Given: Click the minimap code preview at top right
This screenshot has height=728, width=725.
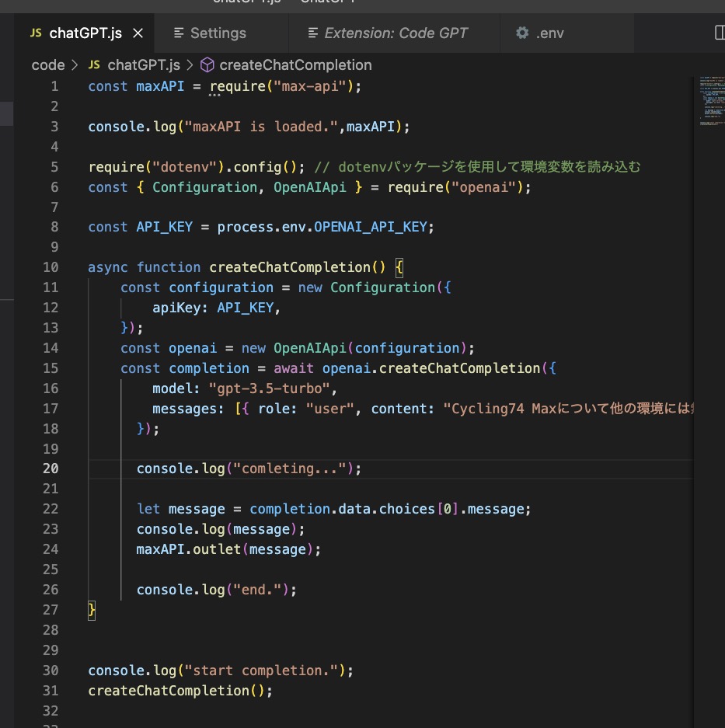Looking at the screenshot, I should tap(710, 101).
